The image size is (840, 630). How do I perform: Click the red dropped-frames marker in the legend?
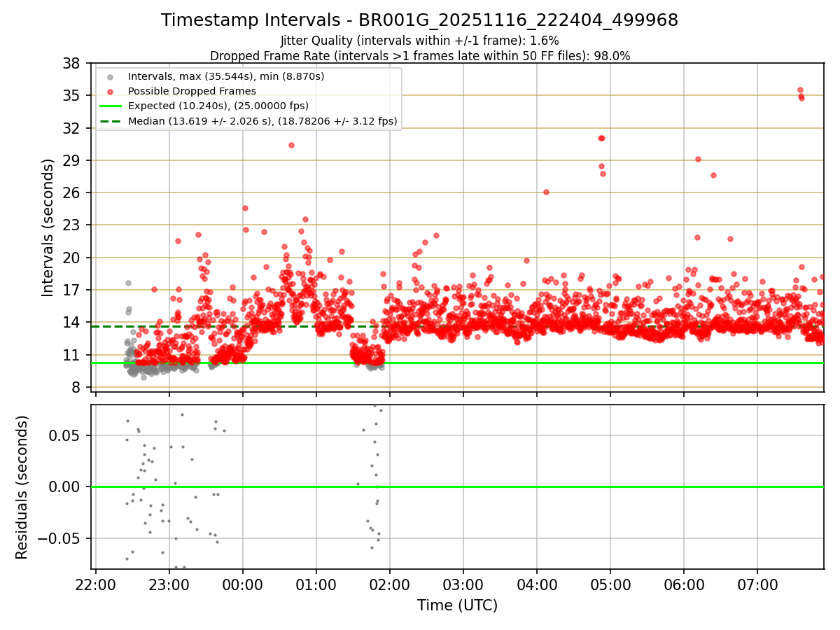coord(111,91)
